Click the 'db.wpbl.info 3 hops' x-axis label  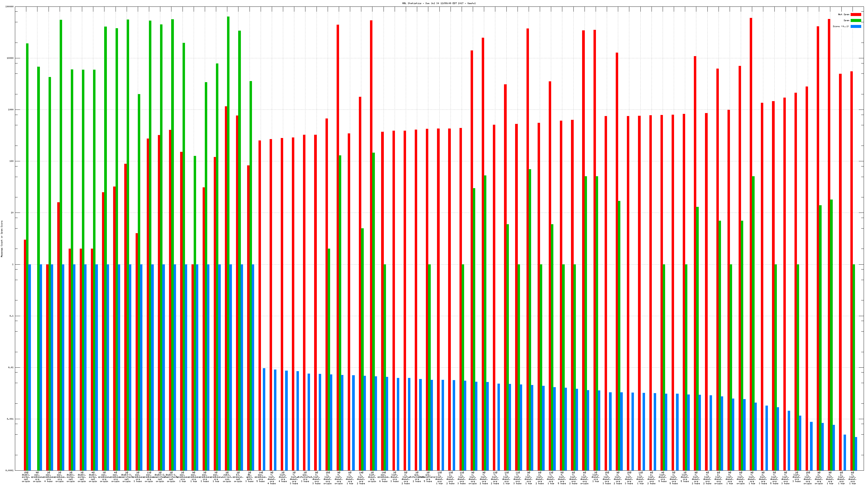[249, 477]
